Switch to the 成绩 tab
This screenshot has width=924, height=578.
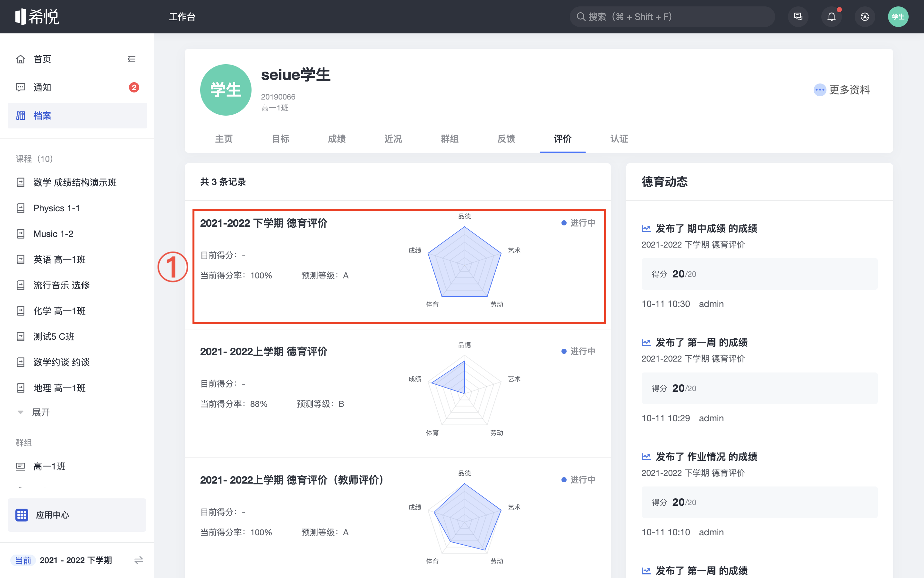pos(337,139)
